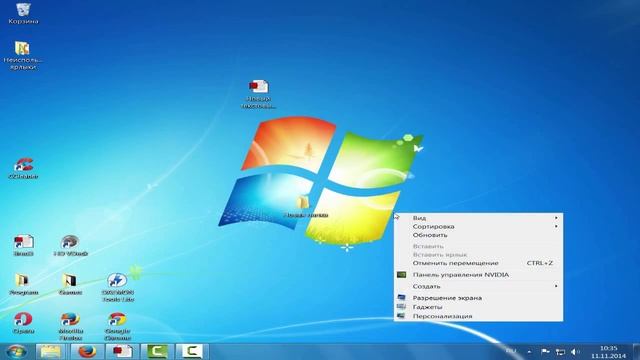
Task: Click the RU language indicator
Action: click(x=511, y=351)
